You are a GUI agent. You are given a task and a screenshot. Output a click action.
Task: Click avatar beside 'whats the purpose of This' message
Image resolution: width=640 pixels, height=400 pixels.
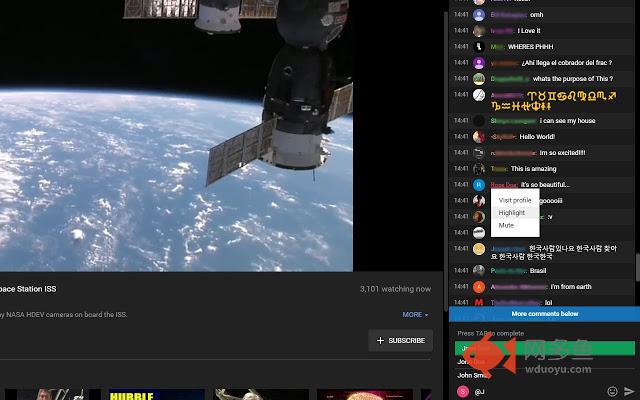click(479, 78)
